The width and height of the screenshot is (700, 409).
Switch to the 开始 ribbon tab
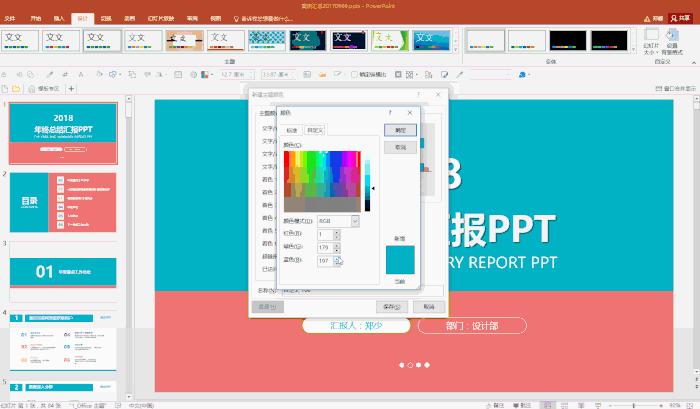pos(36,18)
